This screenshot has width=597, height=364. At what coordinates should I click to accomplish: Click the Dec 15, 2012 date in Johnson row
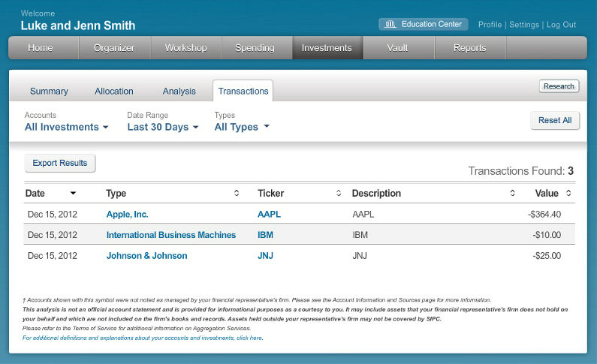click(53, 256)
